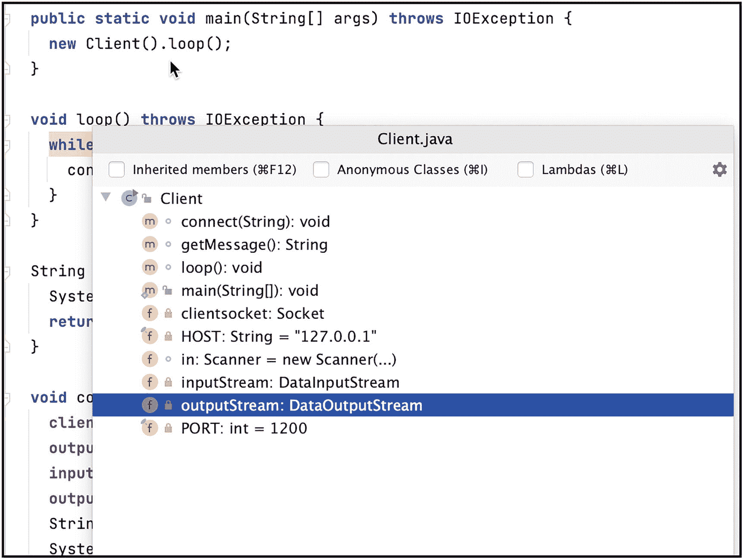Image resolution: width=744 pixels, height=560 pixels.
Task: Click the package-private dot beside connect(String)
Action: point(168,222)
